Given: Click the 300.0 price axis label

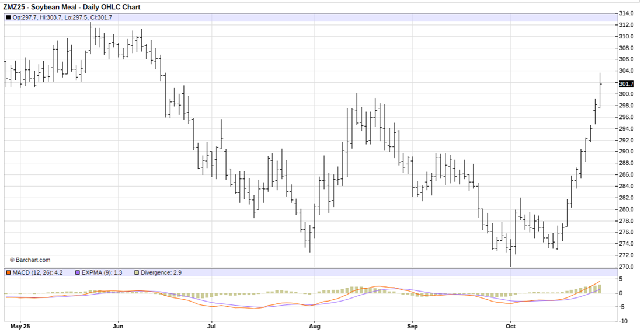Looking at the screenshot, I should pyautogui.click(x=626, y=94).
